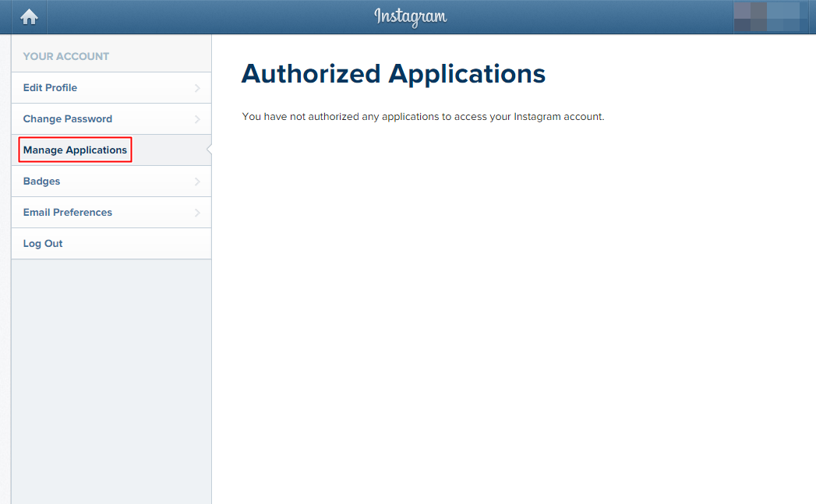
Task: Click the Authorized Applications heading
Action: pyautogui.click(x=394, y=74)
